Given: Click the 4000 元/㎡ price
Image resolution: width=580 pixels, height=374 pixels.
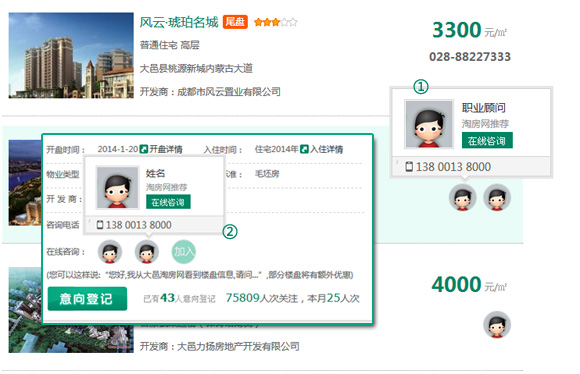Looking at the screenshot, I should [469, 285].
